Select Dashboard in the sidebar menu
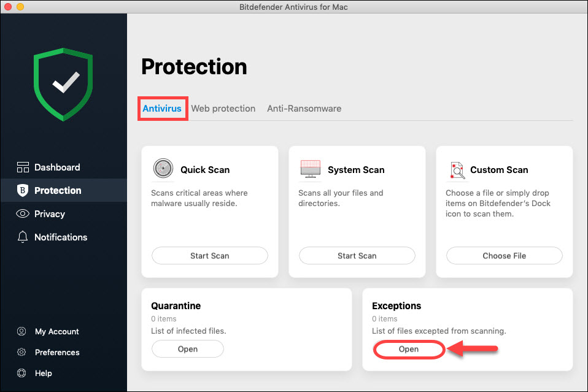 pyautogui.click(x=58, y=167)
